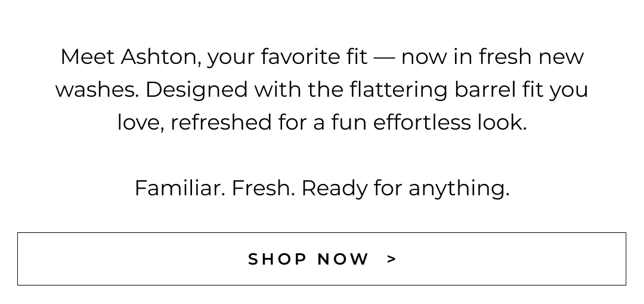Click the word "refreshed" in the third line
Screen dimensions: 644x304
(221, 122)
